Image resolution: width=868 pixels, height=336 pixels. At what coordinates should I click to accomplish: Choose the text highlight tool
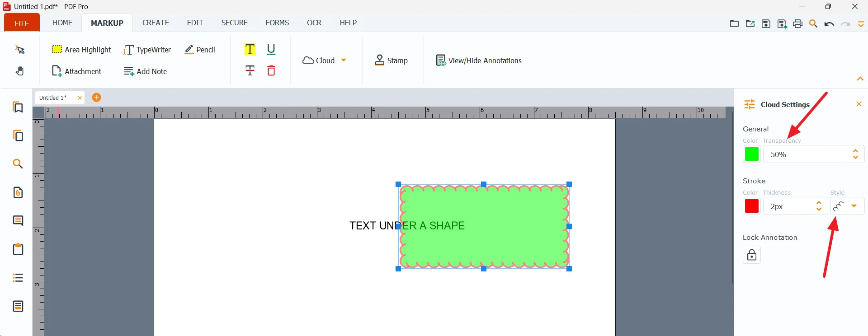[250, 50]
